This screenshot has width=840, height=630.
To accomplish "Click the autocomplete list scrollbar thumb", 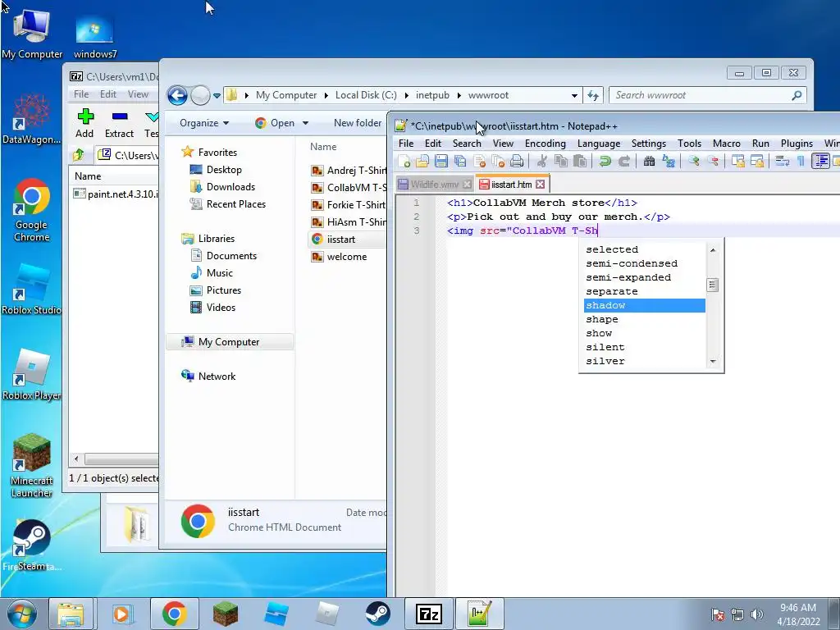I will (x=713, y=285).
